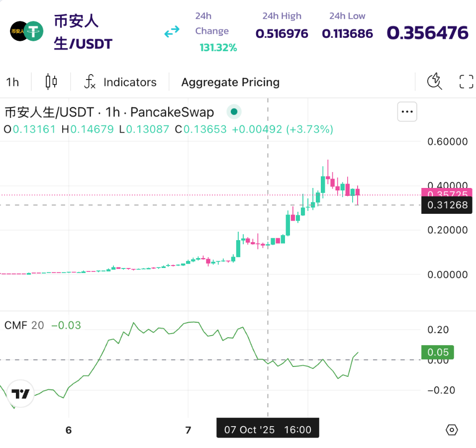Expand the CMF 20 indicator legend
Screen dimensions: 476x448
25,324
